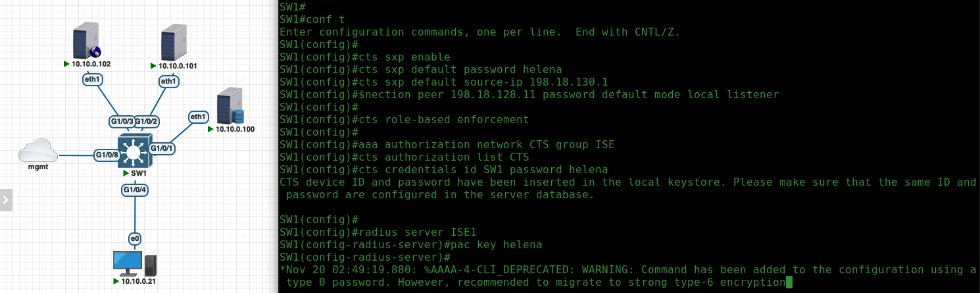Click the G1/0/8 interface label
The width and height of the screenshot is (980, 293).
[107, 155]
